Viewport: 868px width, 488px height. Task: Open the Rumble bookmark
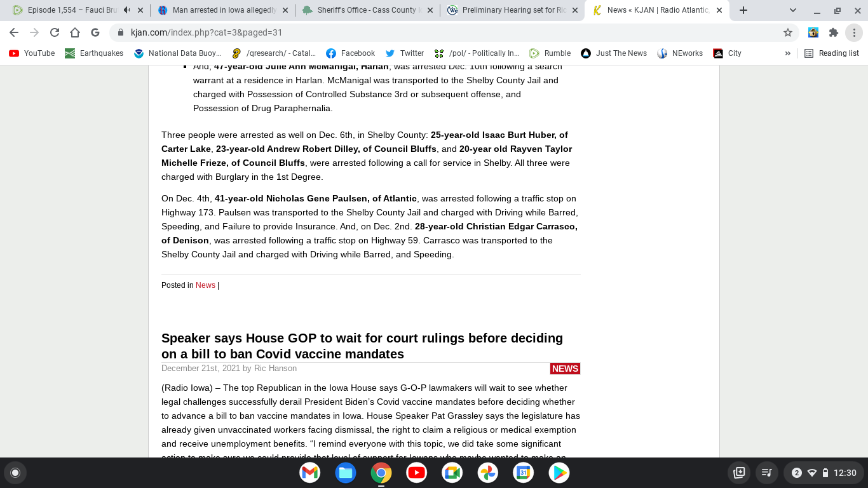coord(550,53)
